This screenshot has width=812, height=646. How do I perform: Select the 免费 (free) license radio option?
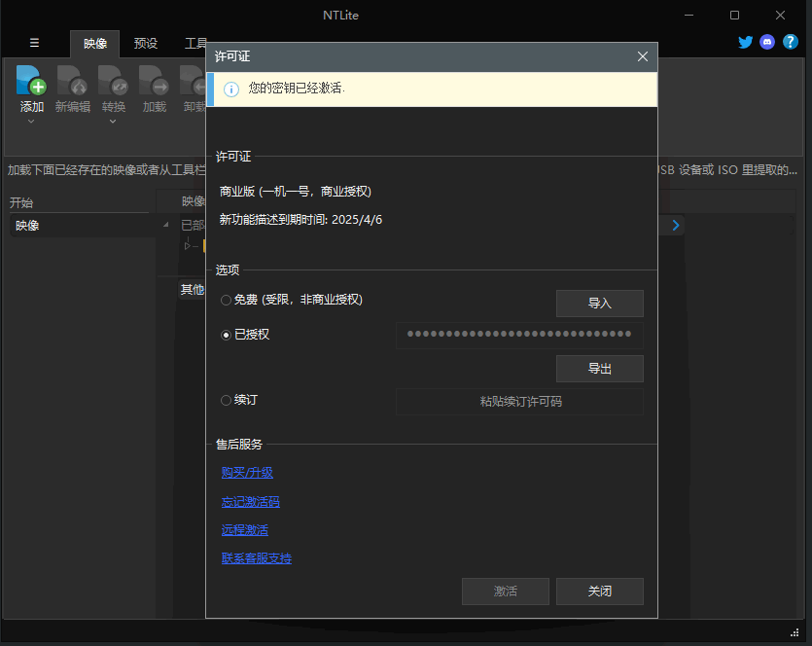click(227, 301)
